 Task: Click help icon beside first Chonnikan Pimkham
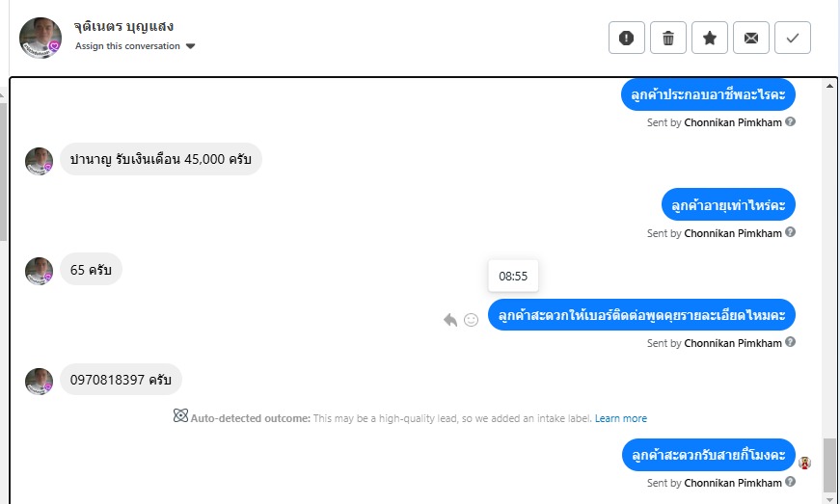(791, 122)
